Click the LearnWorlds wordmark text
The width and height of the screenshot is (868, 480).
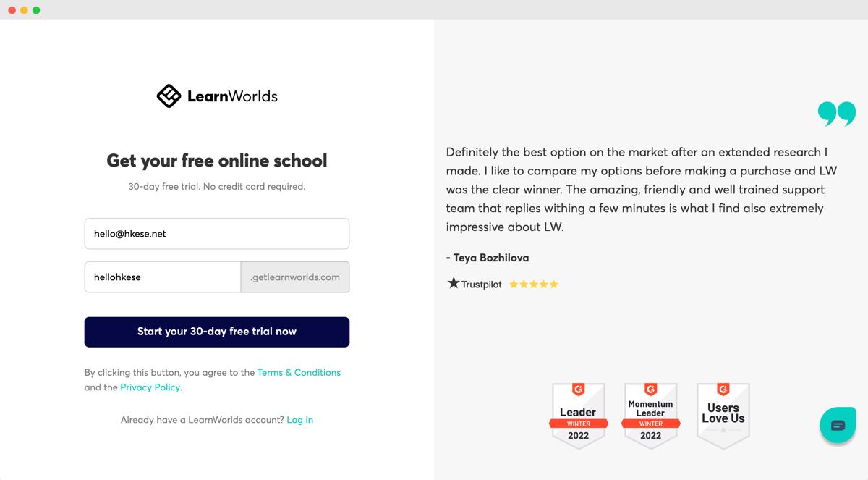(x=232, y=96)
